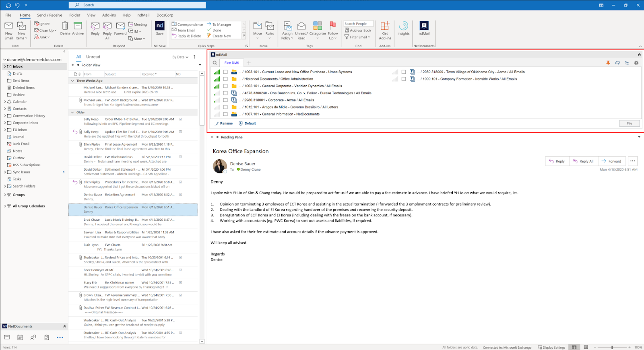Click the Unread/Read envelope icon
This screenshot has height=350, width=644.
301,26
